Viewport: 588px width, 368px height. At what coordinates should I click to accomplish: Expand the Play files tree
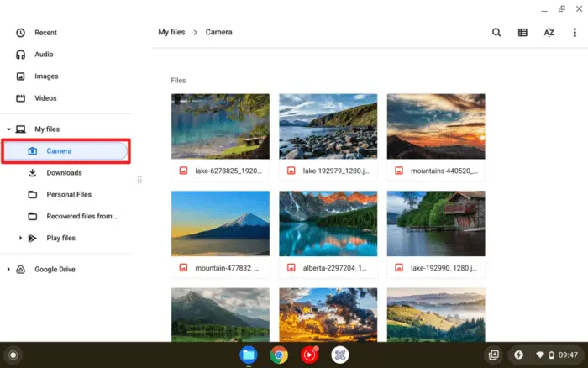click(x=21, y=238)
